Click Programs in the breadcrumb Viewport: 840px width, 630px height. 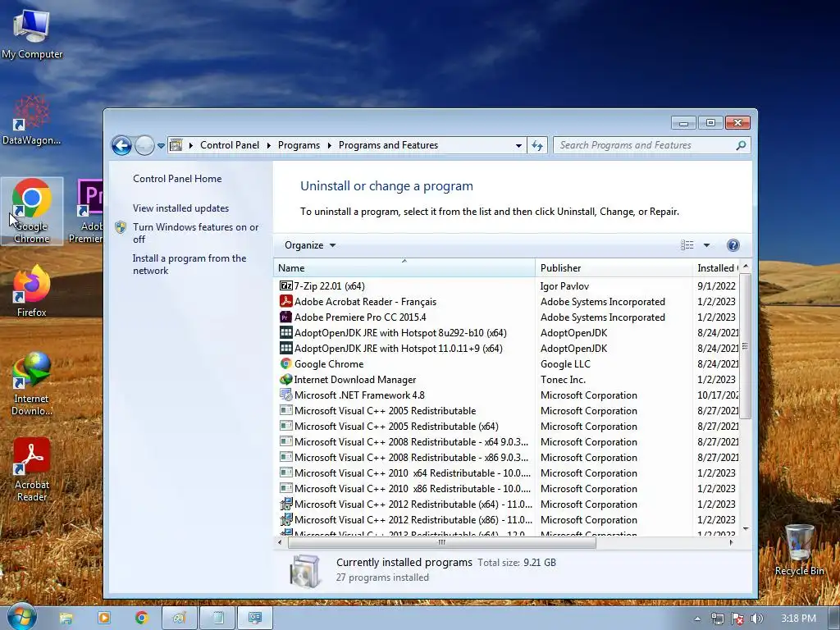(299, 145)
